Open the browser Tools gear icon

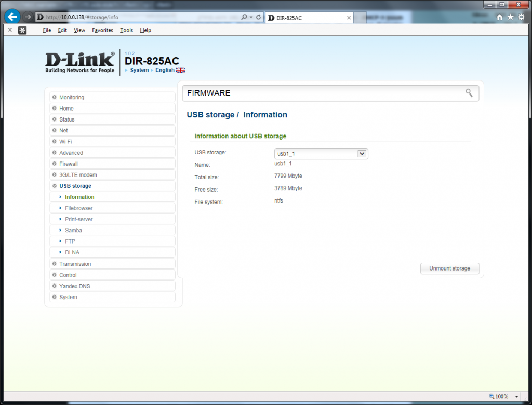coord(521,17)
